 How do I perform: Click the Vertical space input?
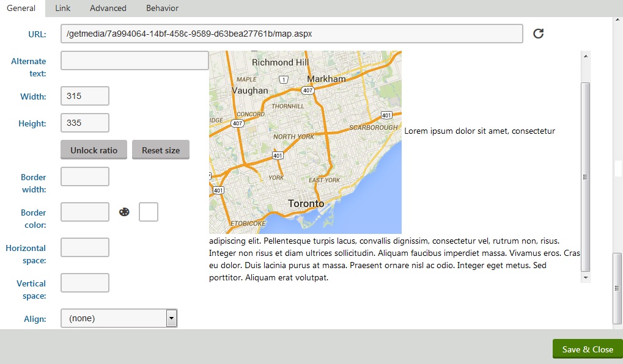pos(85,283)
